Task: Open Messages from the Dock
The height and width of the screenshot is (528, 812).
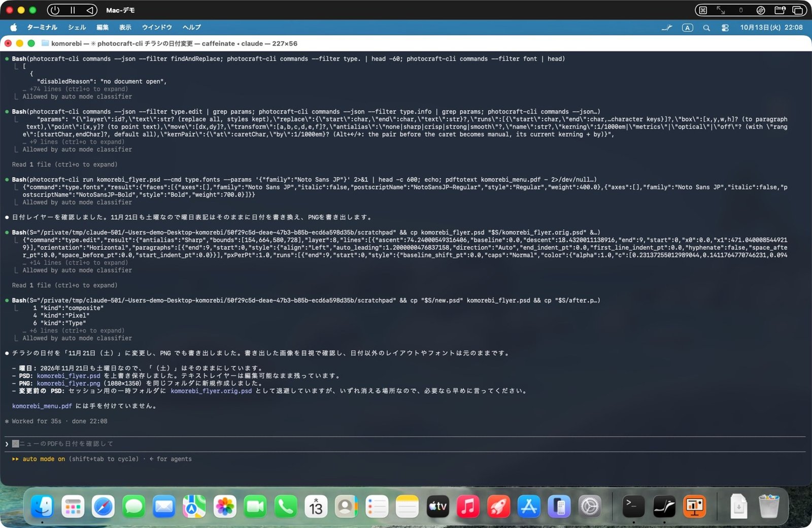Action: tap(133, 506)
